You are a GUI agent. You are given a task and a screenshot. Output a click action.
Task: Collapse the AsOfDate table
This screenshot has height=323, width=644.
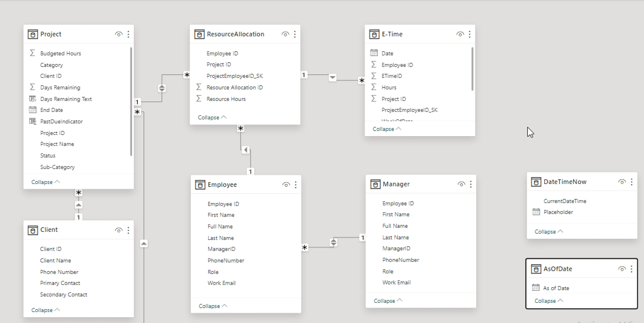549,301
